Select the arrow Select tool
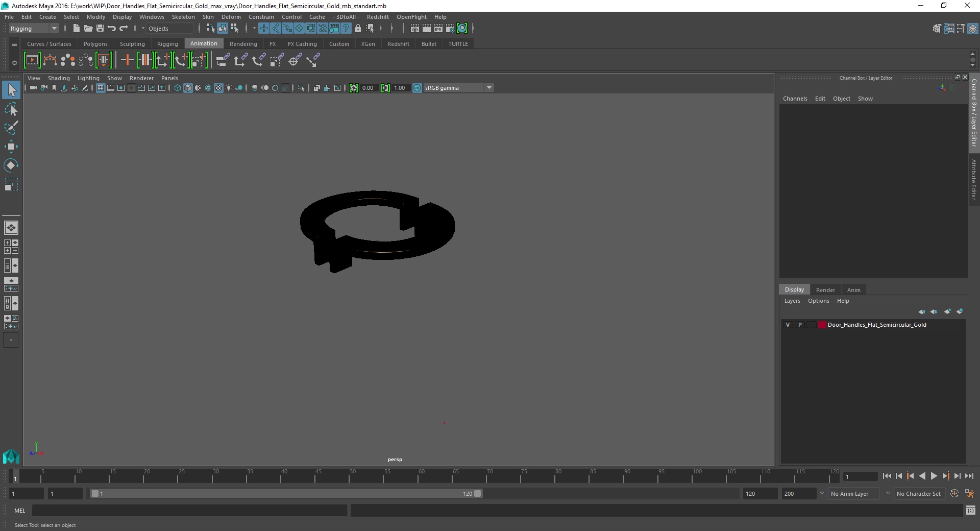Screen dimensions: 980x531 click(x=11, y=90)
